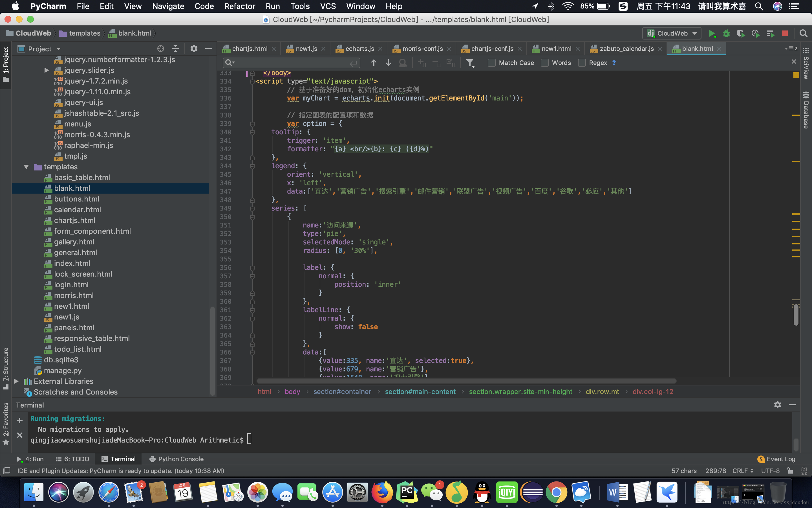Close the current terminal session
Viewport: 812px width, 508px height.
[x=20, y=435]
